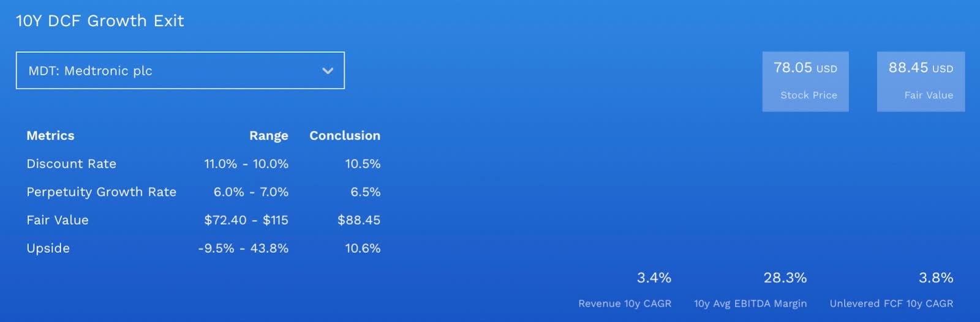Screen dimensions: 980x322
Task: Click the 88.45 USD Fair Value card
Action: [x=921, y=81]
